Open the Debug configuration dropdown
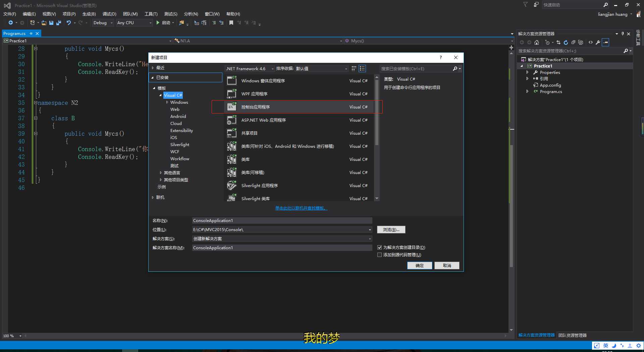The image size is (644, 352). [103, 23]
